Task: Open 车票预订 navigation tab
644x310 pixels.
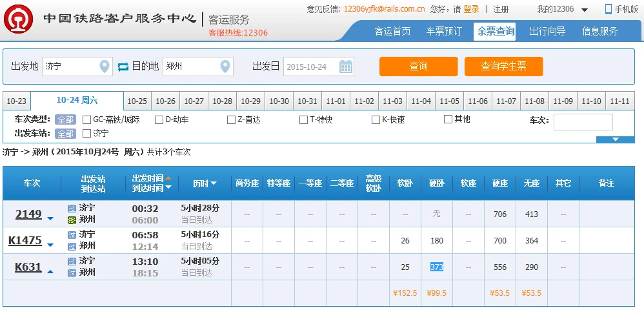Action: click(x=444, y=31)
